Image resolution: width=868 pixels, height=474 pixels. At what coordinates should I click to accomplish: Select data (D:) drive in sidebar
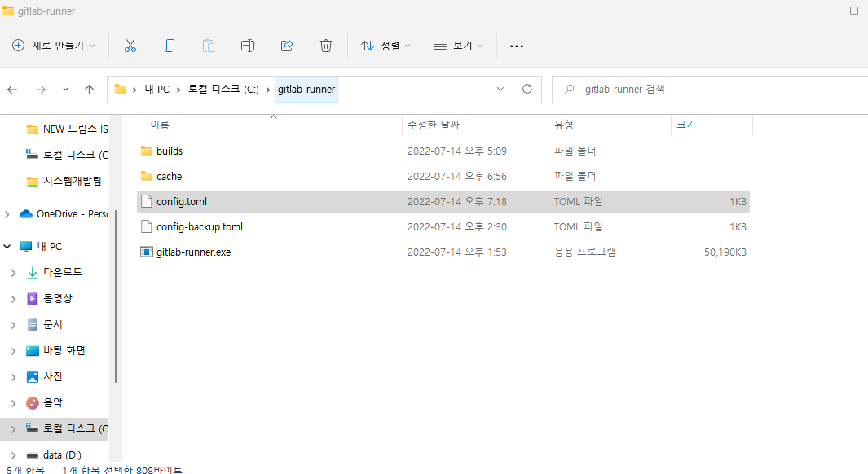(x=62, y=455)
